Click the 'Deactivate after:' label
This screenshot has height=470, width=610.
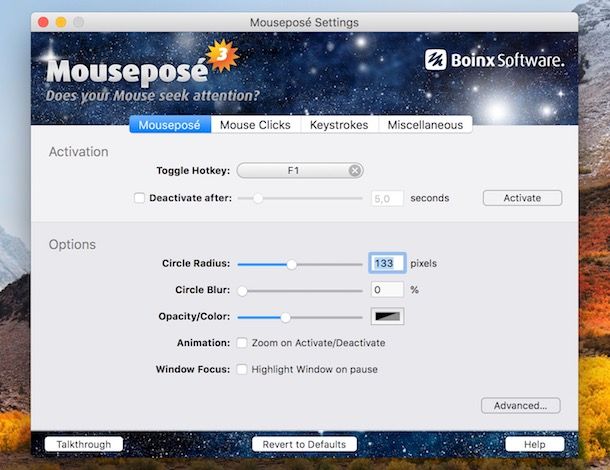[x=190, y=198]
